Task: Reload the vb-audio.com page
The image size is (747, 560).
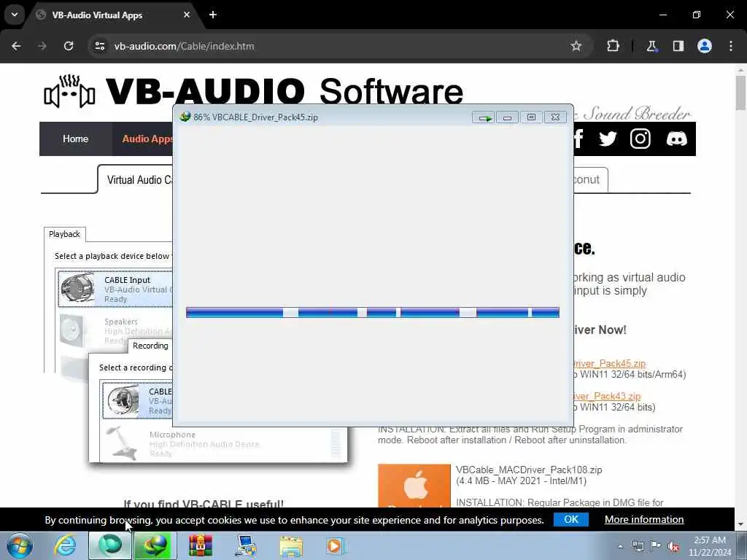Action: coord(69,46)
